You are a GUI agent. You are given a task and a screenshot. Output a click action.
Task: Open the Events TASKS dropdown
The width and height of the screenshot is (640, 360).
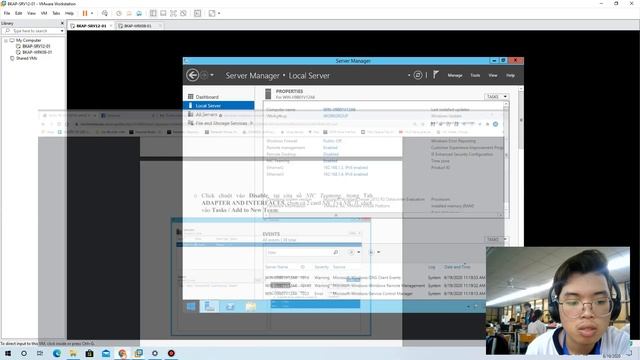click(496, 239)
